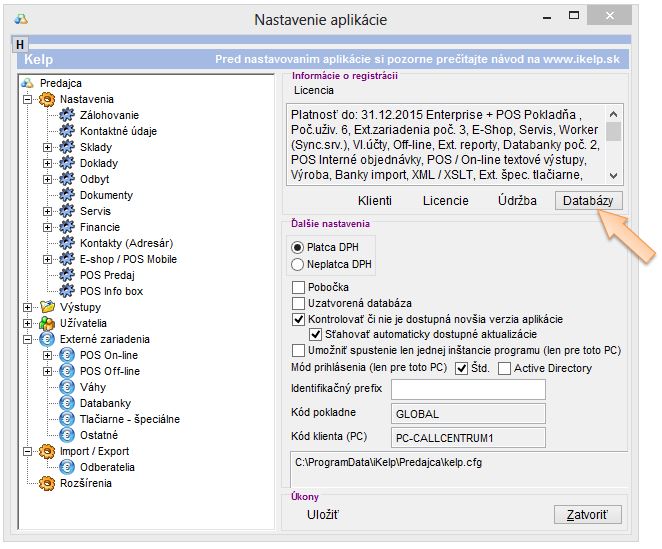Collapse the Externé zariadenia tree node
Screen dimensions: 662x549
(x=26, y=339)
